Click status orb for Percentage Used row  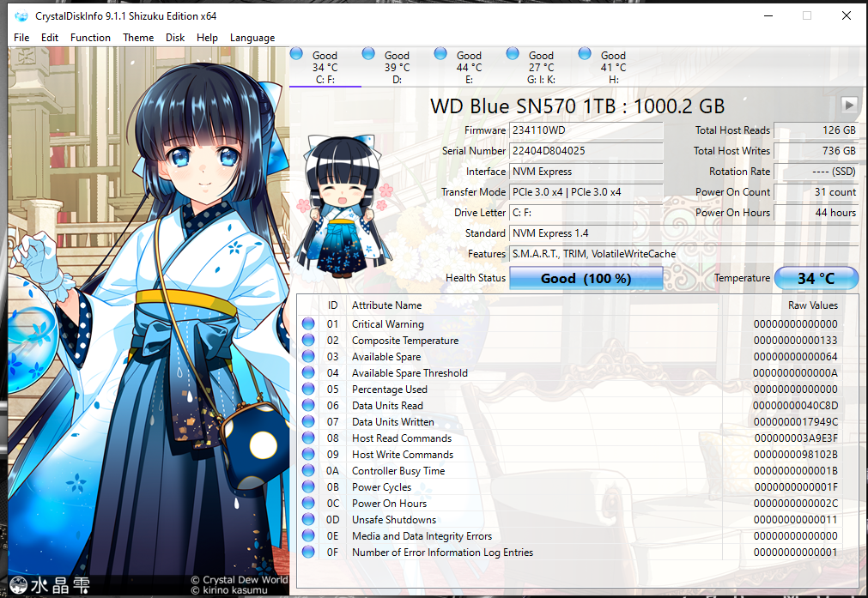click(308, 389)
